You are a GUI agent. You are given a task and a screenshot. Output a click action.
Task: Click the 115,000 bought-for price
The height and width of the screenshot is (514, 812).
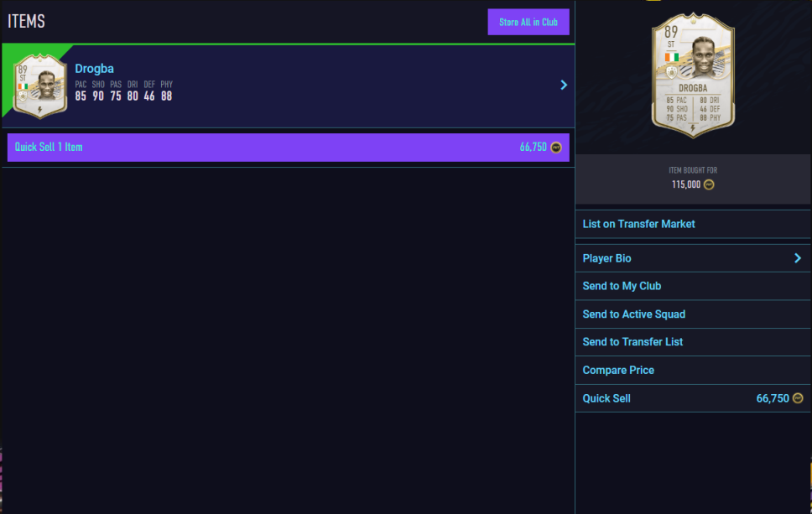coord(686,184)
